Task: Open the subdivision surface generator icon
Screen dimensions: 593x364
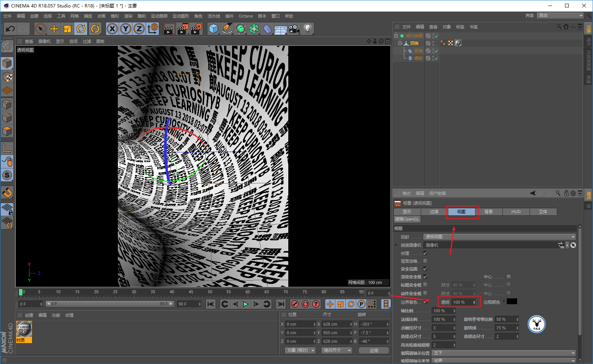Action: tap(241, 29)
